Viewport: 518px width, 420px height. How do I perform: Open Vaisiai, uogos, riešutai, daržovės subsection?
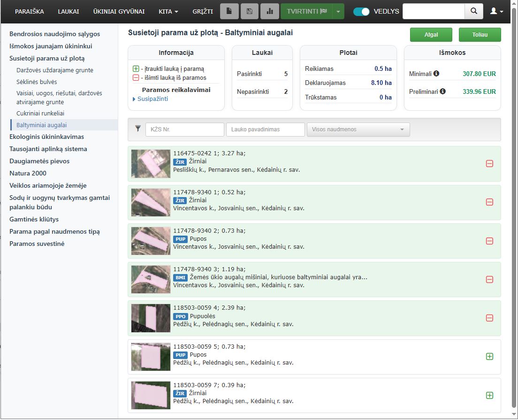[x=59, y=98]
